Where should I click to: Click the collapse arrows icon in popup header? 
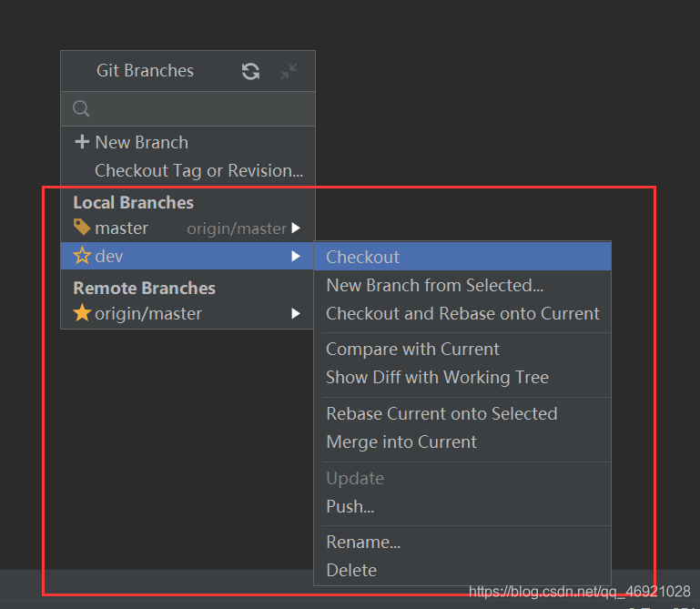pos(289,71)
